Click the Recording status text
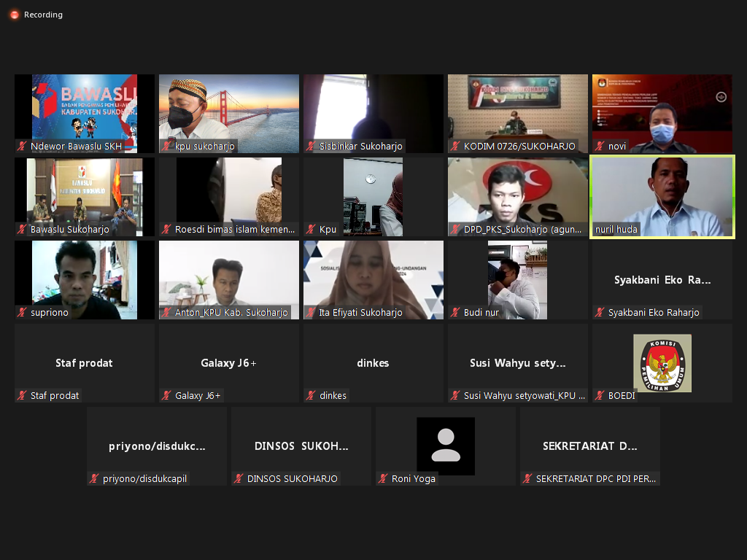The width and height of the screenshot is (747, 560). coord(44,15)
